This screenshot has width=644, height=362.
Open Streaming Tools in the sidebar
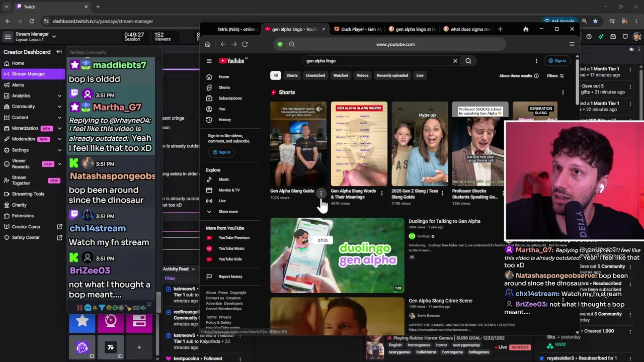coord(28,194)
